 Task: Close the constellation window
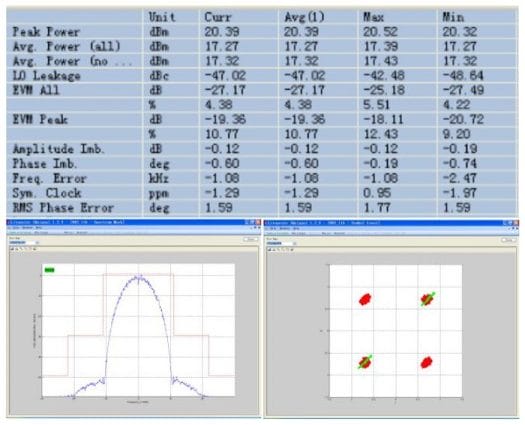coord(516,223)
